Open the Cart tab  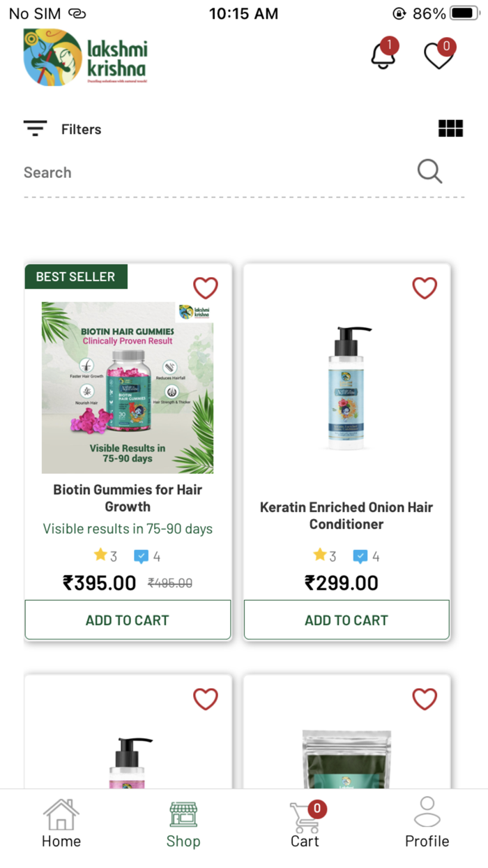pos(305,823)
